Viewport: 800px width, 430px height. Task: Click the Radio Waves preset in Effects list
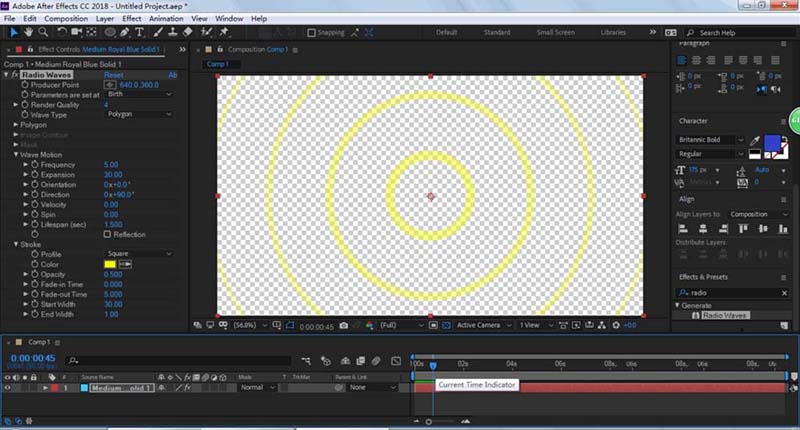point(724,316)
